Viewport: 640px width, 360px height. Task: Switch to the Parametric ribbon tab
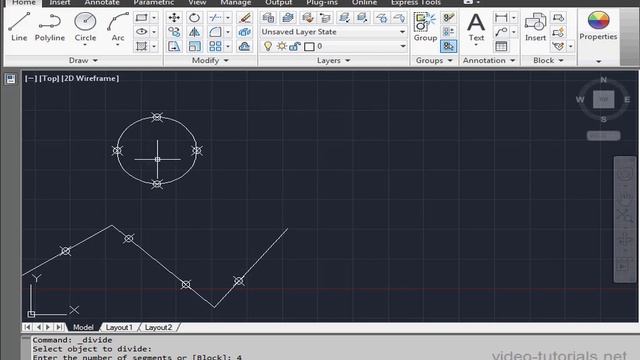click(x=153, y=2)
